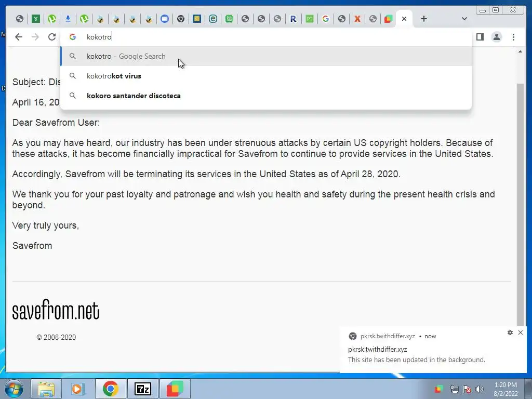Switch to the yellow-on-blue square icon tab
The height and width of the screenshot is (399, 532).
197,19
